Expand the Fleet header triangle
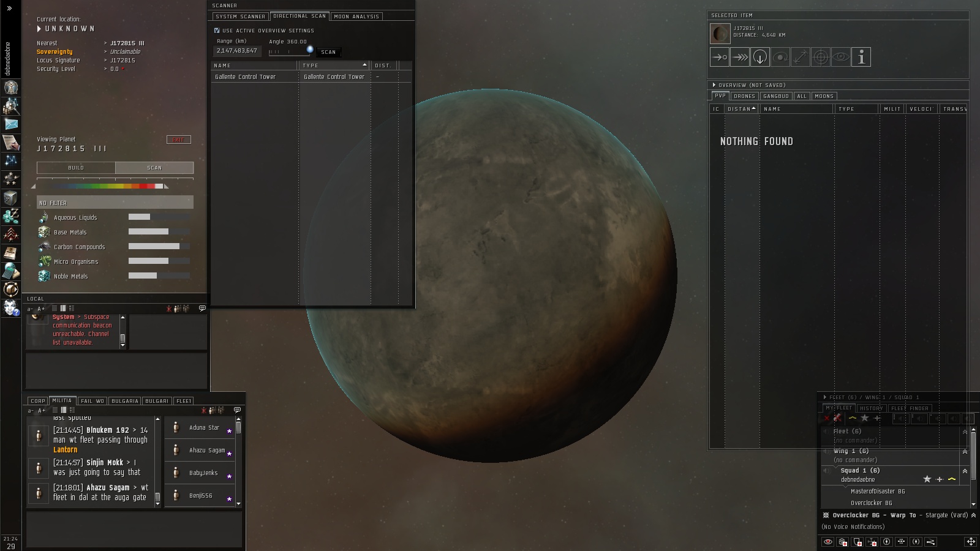The height and width of the screenshot is (551, 980). pos(825,397)
